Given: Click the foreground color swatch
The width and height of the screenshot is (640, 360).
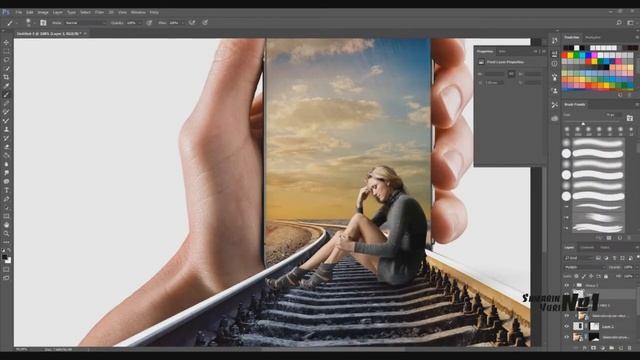Looking at the screenshot, I should point(4,257).
